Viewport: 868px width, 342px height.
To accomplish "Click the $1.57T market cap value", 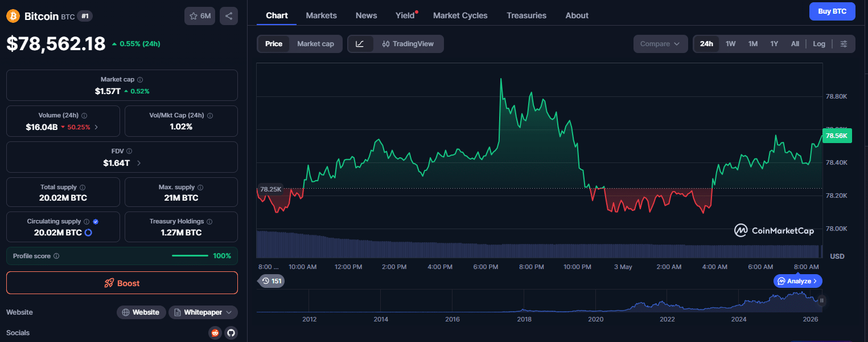I will click(108, 91).
